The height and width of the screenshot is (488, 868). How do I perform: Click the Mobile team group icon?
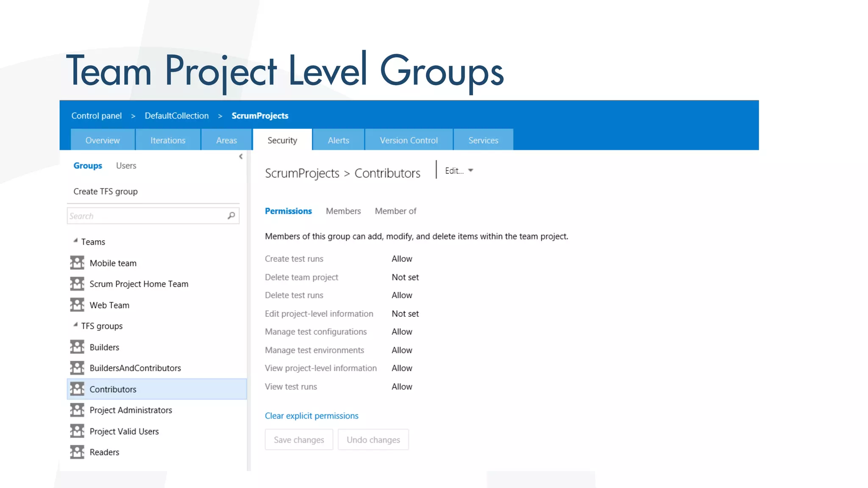pos(77,263)
